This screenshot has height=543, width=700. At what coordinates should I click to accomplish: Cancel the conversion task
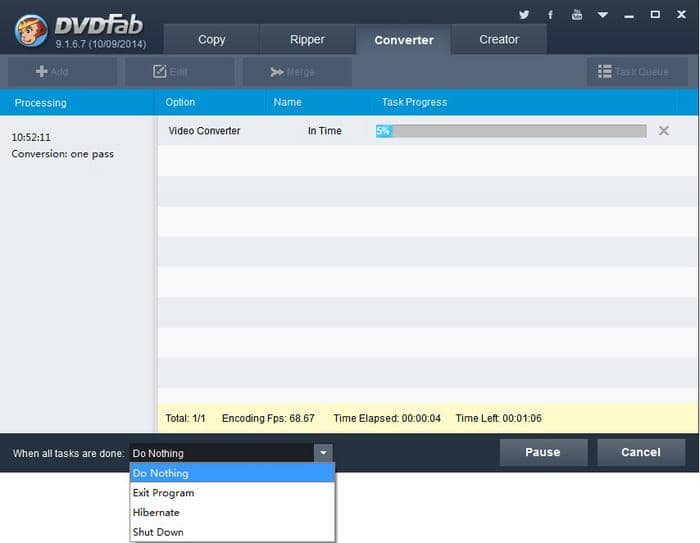(x=641, y=452)
